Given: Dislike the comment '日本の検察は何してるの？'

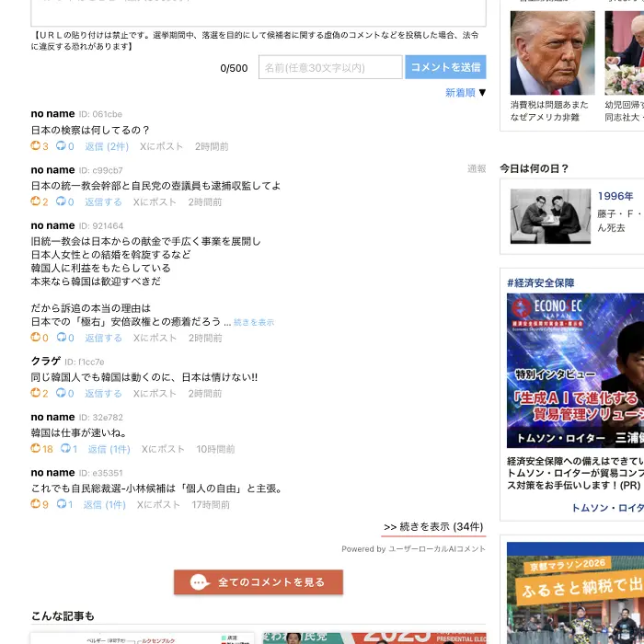Looking at the screenshot, I should pyautogui.click(x=65, y=146).
